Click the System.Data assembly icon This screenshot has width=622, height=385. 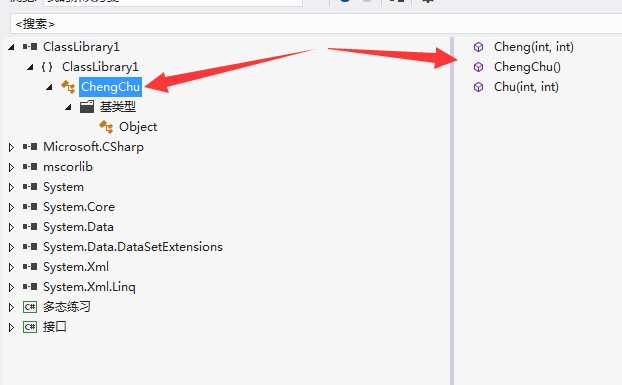tap(30, 226)
